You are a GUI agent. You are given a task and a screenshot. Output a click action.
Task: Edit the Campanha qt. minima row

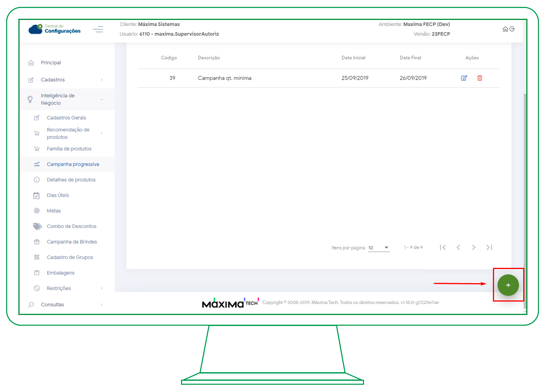(464, 78)
